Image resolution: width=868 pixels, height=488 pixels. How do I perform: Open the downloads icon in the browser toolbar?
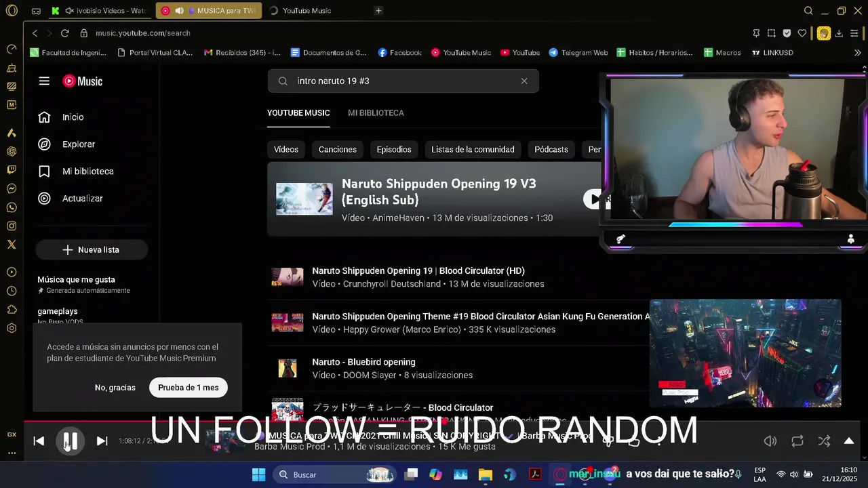(x=839, y=33)
